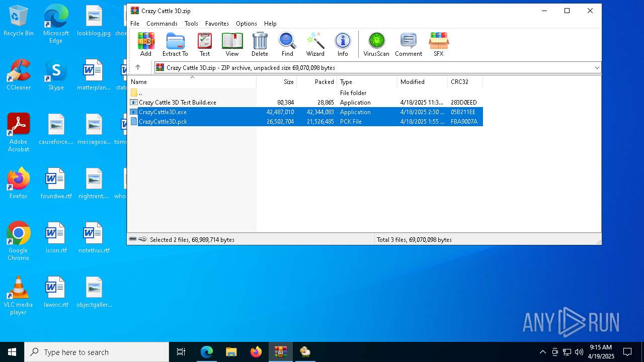The image size is (644, 362).
Task: Select the foundwe.rtf desktop file
Action: [56, 184]
